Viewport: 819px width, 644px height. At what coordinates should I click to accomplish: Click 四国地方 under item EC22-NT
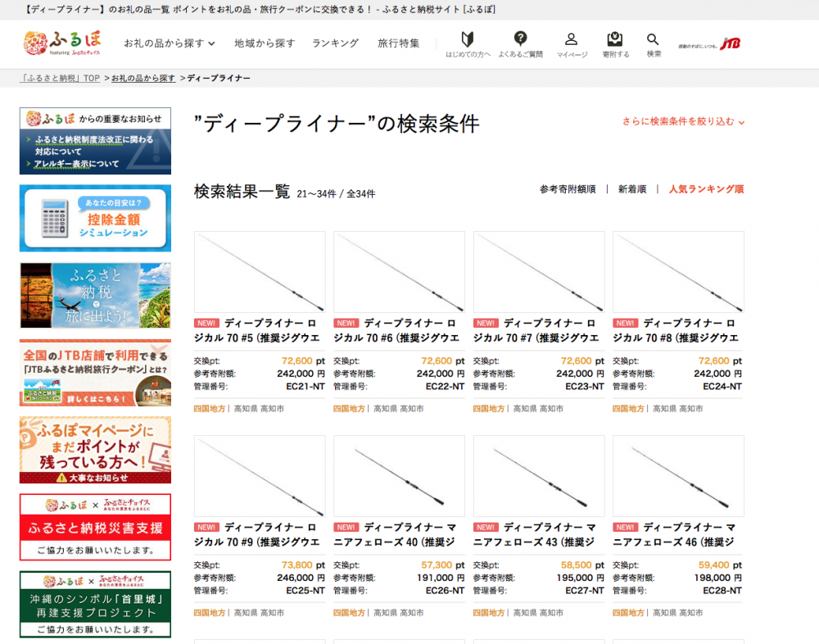pos(349,409)
